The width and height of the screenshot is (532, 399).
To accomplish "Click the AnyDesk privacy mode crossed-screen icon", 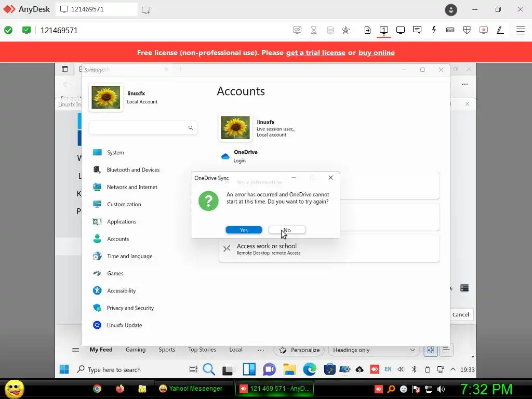I will point(297,30).
